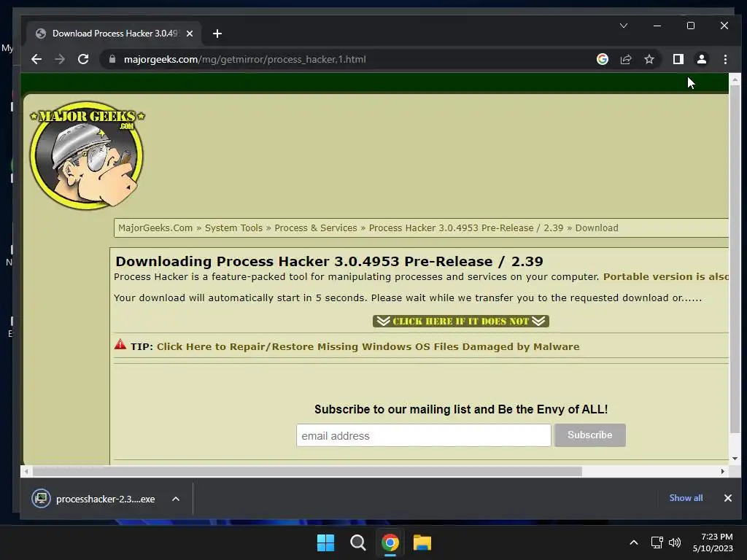
Task: Close the downloads bar
Action: 727,498
